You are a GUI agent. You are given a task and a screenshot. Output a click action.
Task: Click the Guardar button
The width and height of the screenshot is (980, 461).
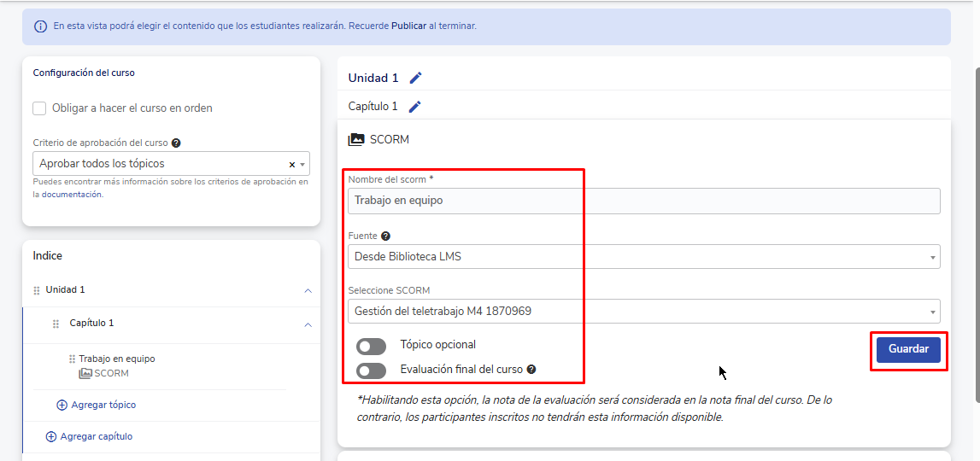(x=908, y=350)
